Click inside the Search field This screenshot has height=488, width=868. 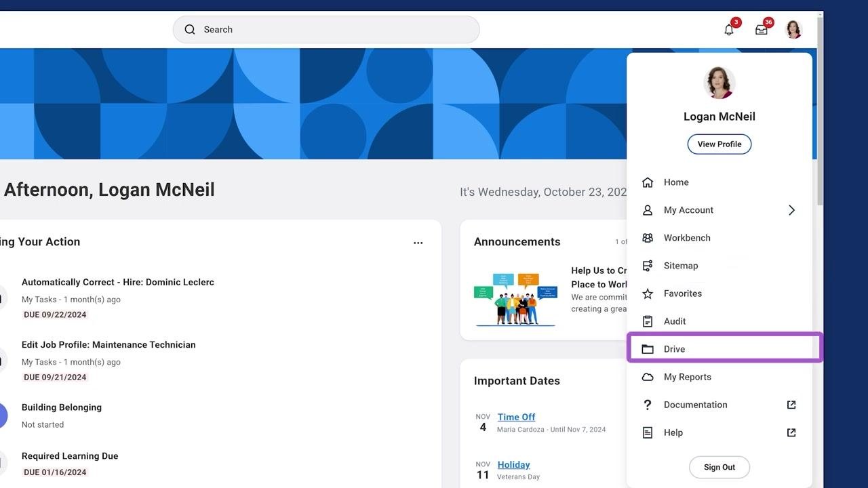tap(326, 30)
